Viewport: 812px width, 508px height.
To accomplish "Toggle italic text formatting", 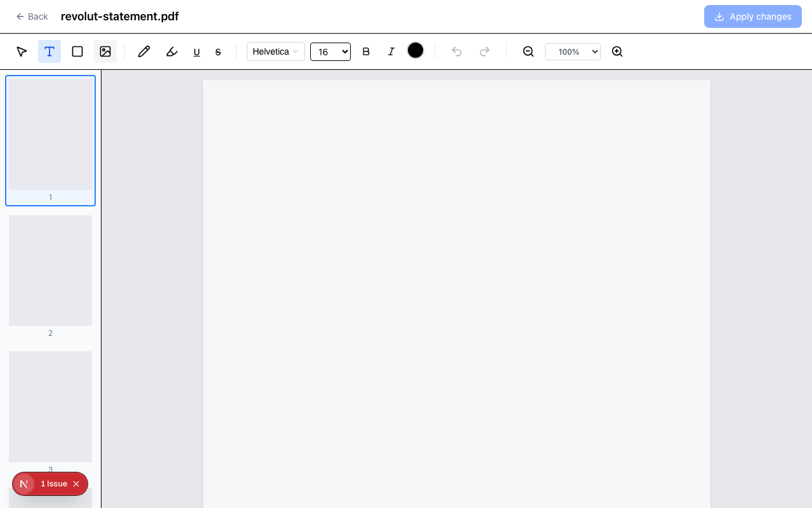I will [391, 51].
